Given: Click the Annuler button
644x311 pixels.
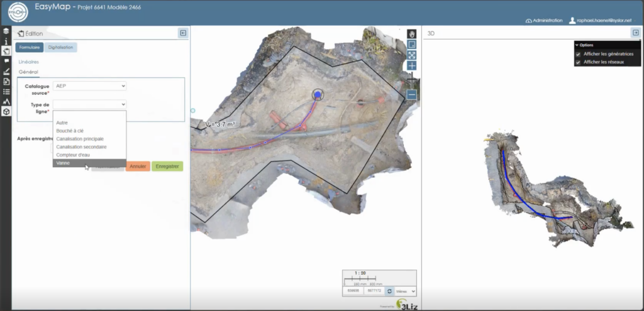Looking at the screenshot, I should coord(137,166).
